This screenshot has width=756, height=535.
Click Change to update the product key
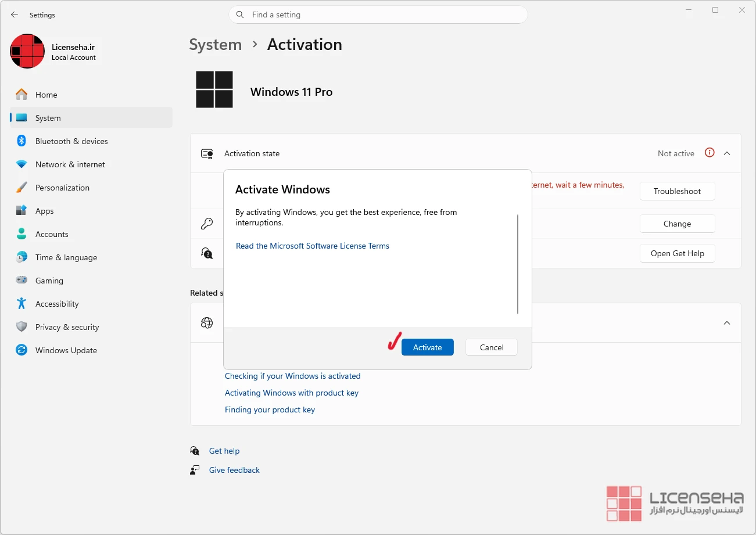[678, 224]
